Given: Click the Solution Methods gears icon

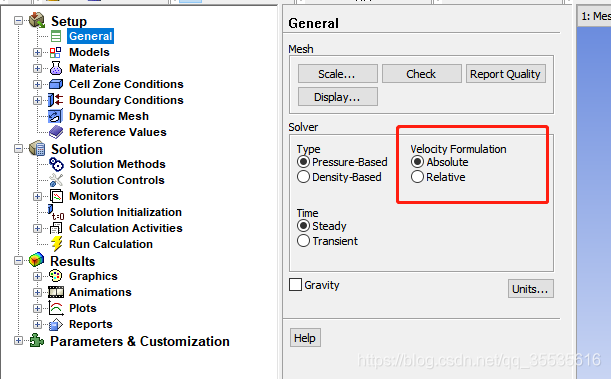Looking at the screenshot, I should tap(57, 164).
